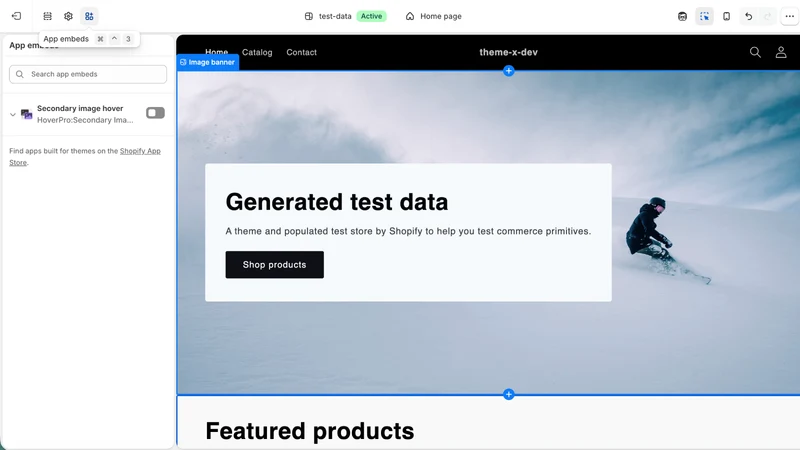Click the home icon beside Home page
800x450 pixels.
pyautogui.click(x=410, y=16)
